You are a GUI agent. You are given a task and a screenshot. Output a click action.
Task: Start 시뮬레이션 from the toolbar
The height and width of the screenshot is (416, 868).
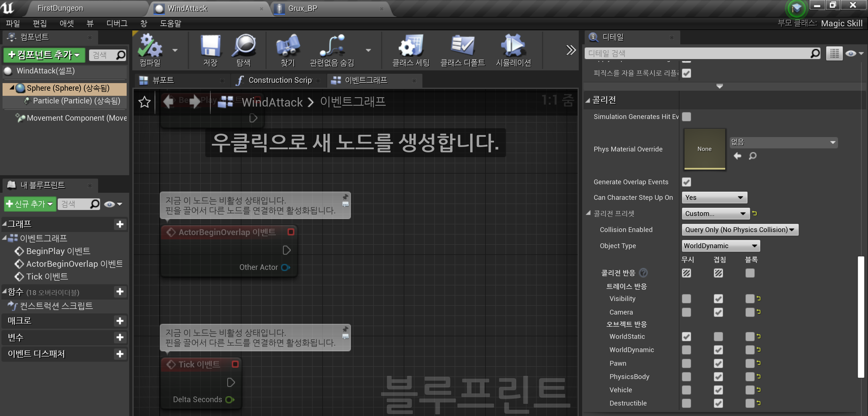pos(513,50)
